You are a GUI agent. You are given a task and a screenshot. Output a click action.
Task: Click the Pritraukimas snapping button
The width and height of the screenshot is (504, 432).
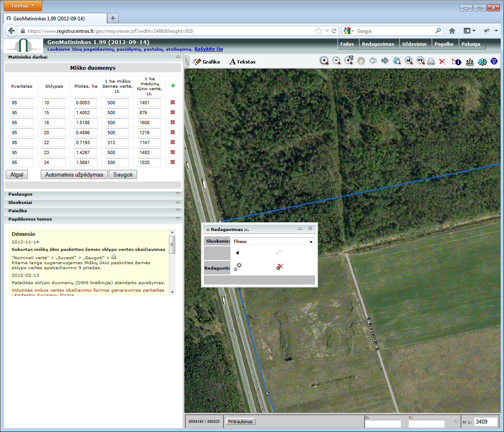tap(240, 422)
